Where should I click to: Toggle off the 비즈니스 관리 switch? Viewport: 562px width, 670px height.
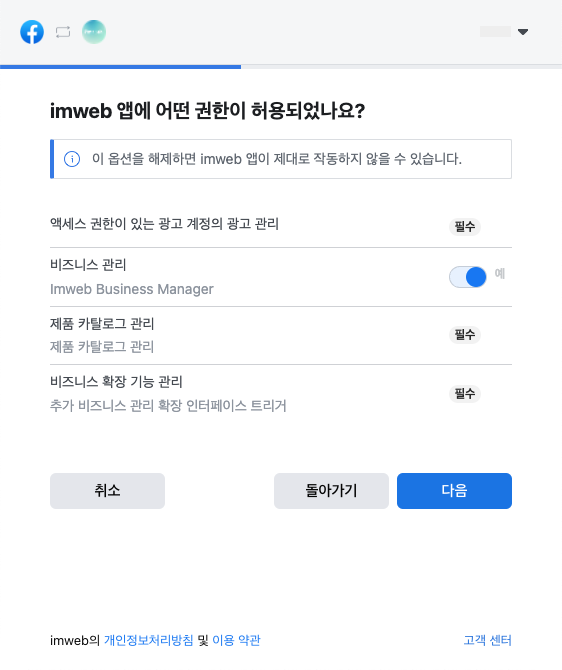[x=468, y=277]
